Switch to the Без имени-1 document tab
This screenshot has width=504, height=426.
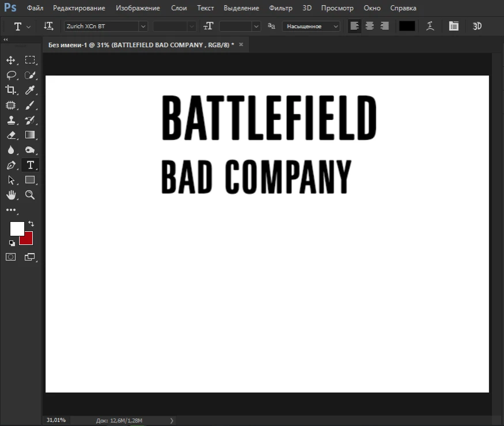[x=138, y=44]
